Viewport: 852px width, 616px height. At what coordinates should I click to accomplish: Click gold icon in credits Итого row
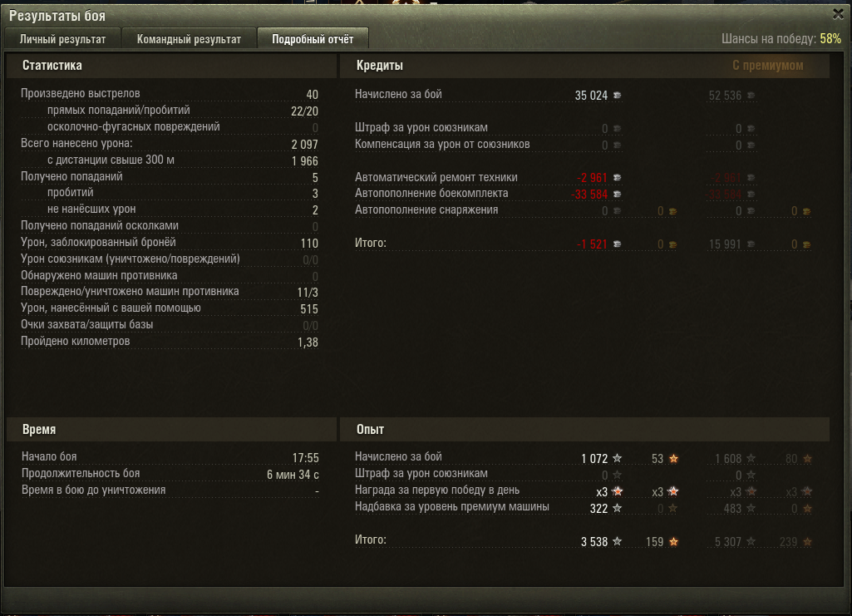click(x=672, y=245)
